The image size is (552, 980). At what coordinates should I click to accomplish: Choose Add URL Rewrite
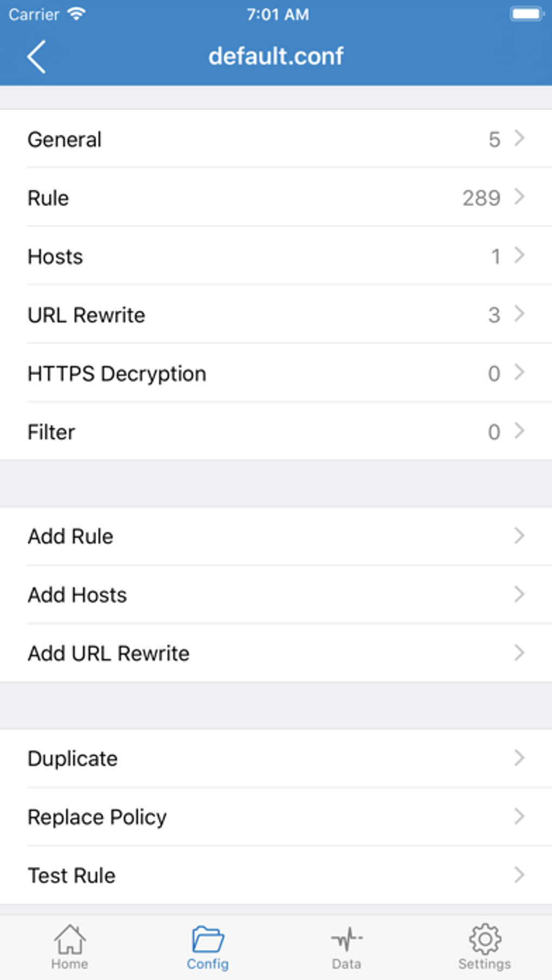point(276,653)
